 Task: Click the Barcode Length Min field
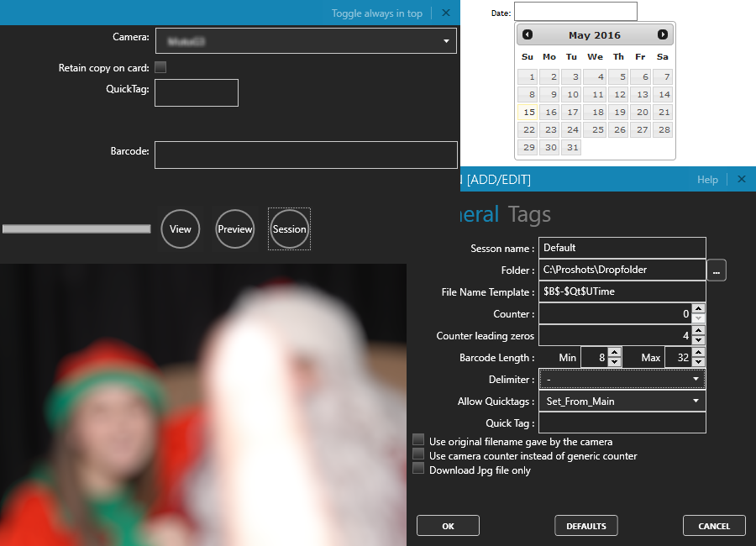point(595,357)
